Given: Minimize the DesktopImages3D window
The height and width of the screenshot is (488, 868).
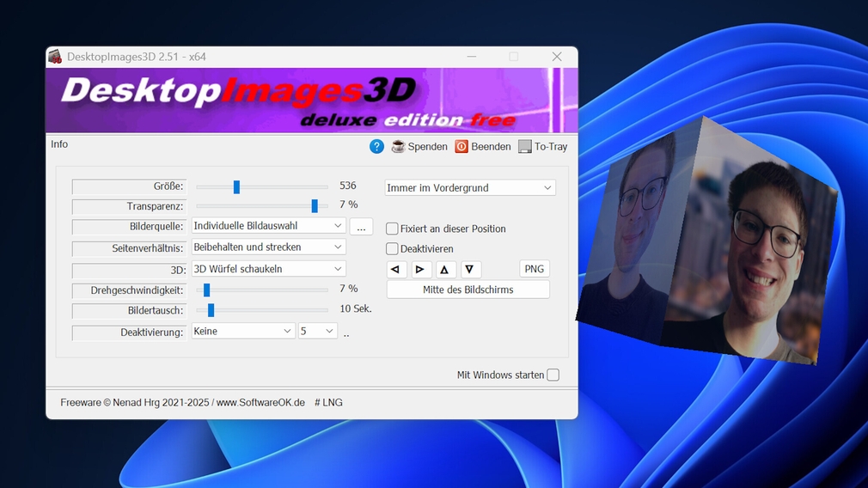Looking at the screenshot, I should pos(472,57).
